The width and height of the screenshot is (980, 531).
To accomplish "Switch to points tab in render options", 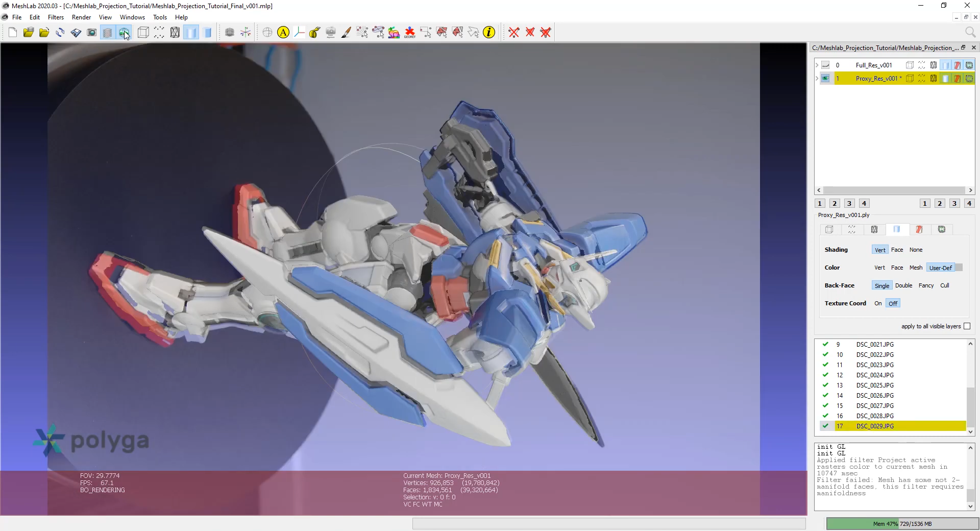I will [852, 229].
